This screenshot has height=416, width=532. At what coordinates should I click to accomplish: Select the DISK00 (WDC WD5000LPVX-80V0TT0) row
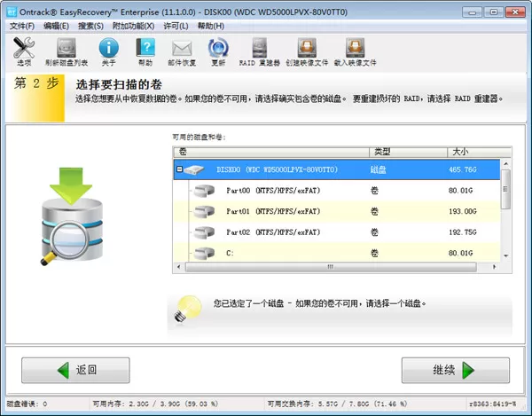point(337,169)
